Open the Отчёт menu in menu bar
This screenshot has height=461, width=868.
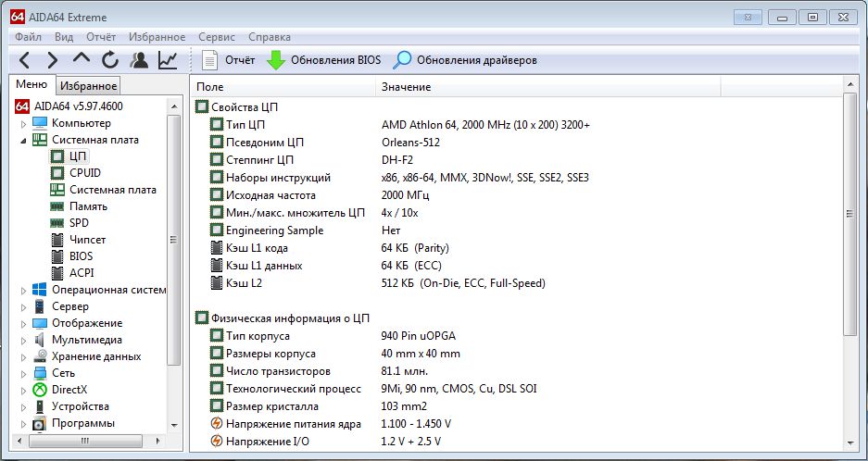point(101,37)
